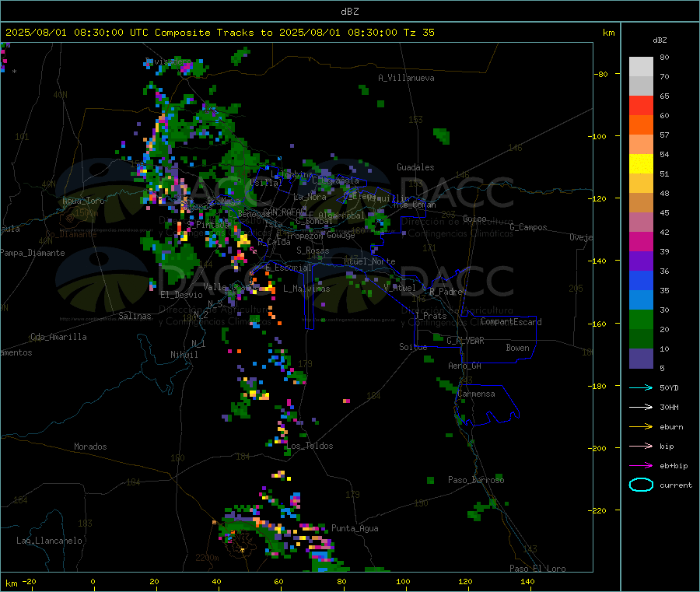Image resolution: width=700 pixels, height=592 pixels.
Task: Pick the green swatch below the 30 dBZ mark
Action: [x=641, y=320]
